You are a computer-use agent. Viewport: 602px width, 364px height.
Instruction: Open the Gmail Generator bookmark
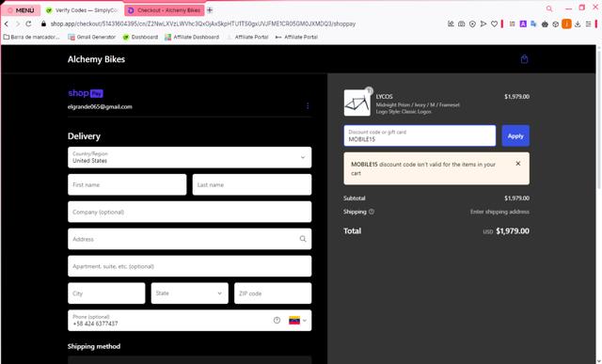(92, 38)
